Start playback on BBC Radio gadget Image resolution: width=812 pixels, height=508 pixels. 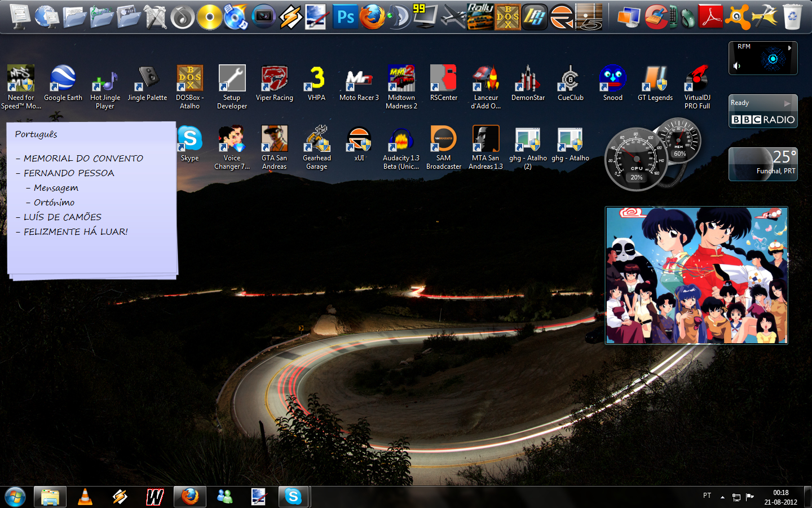[x=787, y=103]
